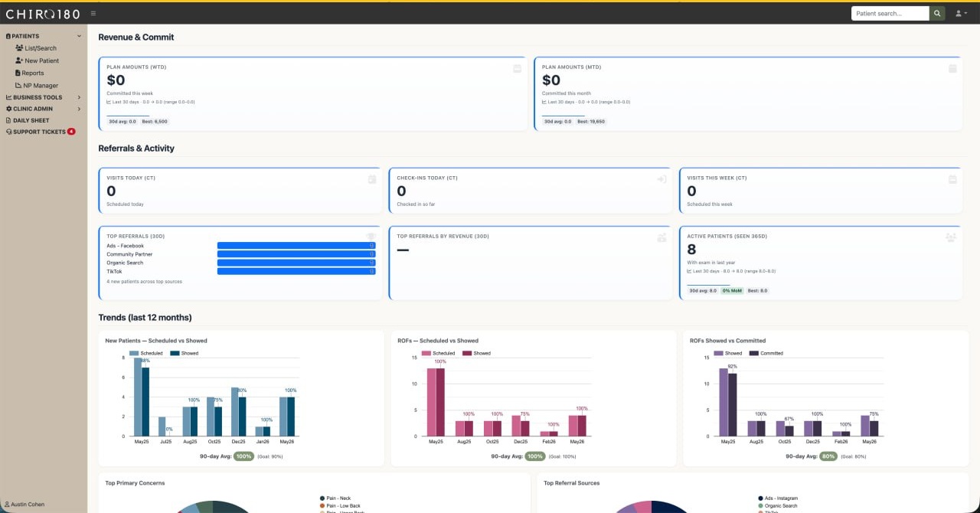Image resolution: width=980 pixels, height=513 pixels.
Task: Toggle Showed legend in ROFs Showed vs Committed chart
Action: pyautogui.click(x=728, y=353)
